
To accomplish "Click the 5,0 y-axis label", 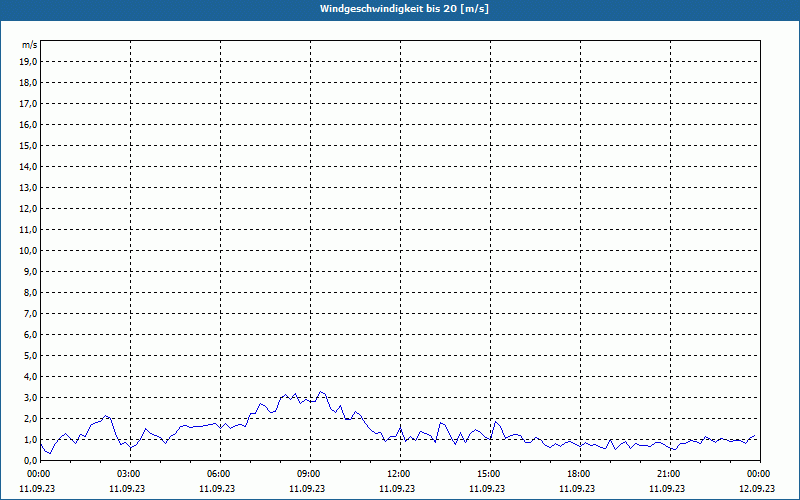I will [x=30, y=356].
